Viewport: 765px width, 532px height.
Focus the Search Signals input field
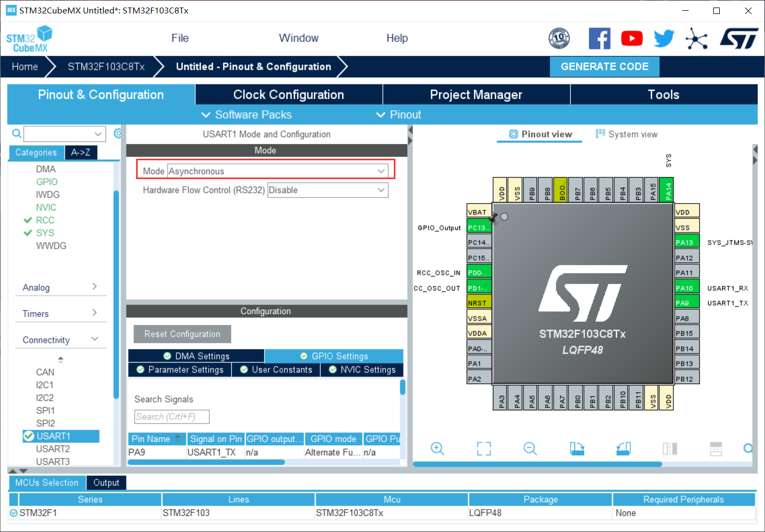tap(172, 417)
